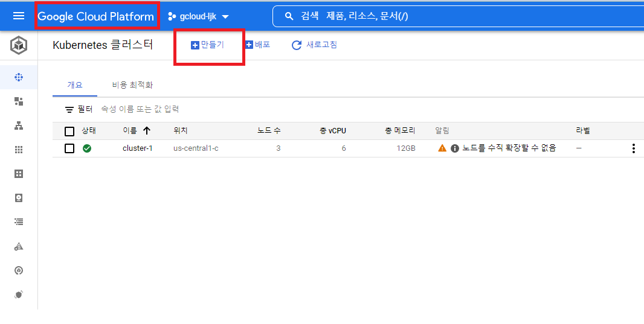644x324 pixels.
Task: Select the cluster-1 row checkbox
Action: tap(69, 148)
